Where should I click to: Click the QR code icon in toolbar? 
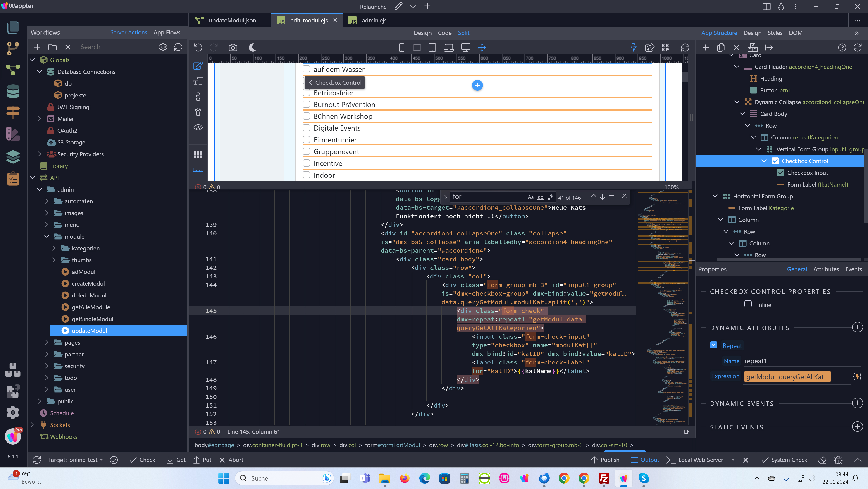coord(665,48)
